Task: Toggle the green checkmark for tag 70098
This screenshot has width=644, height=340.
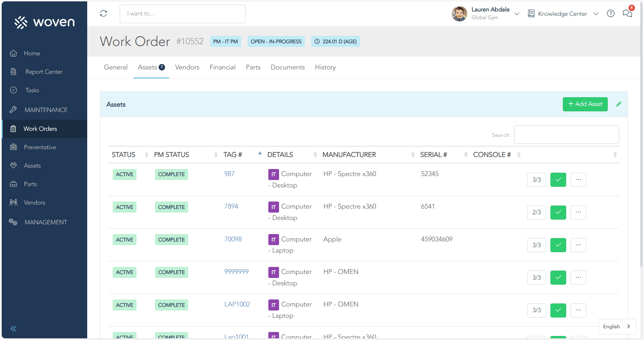Action: tap(558, 245)
